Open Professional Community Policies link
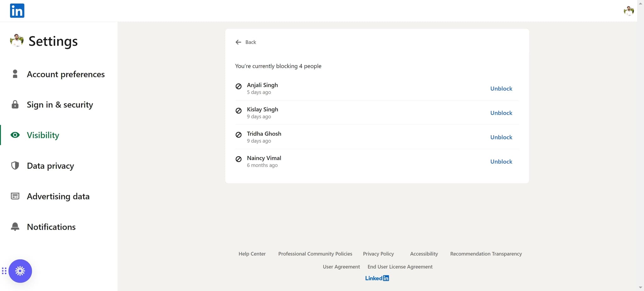The height and width of the screenshot is (291, 644). pyautogui.click(x=315, y=254)
